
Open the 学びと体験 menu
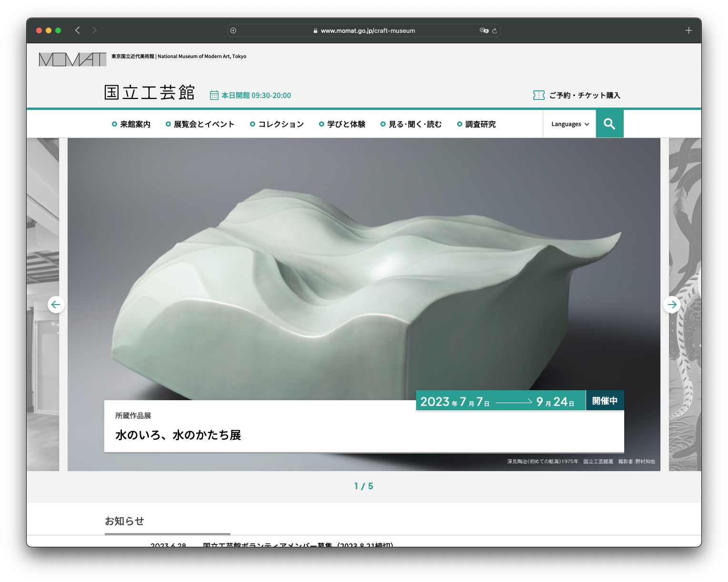(x=342, y=124)
